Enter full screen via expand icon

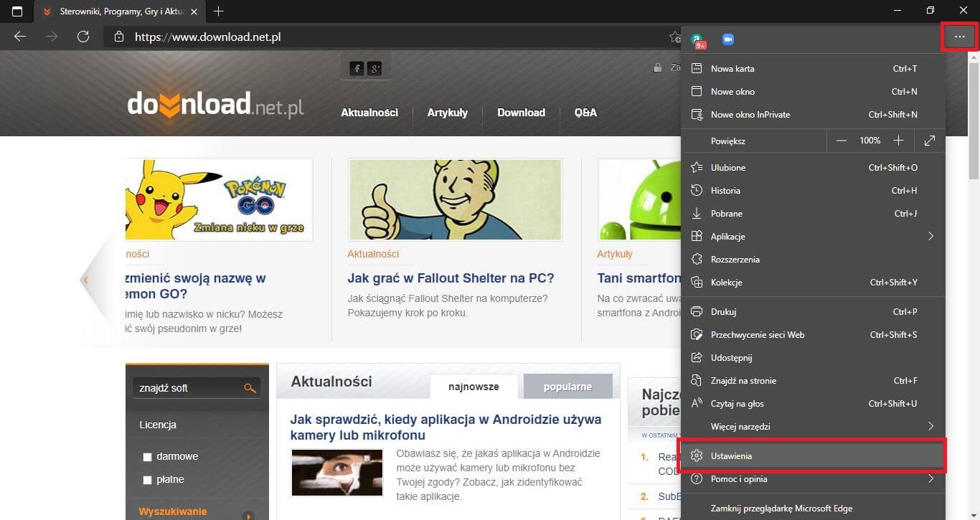pyautogui.click(x=930, y=141)
